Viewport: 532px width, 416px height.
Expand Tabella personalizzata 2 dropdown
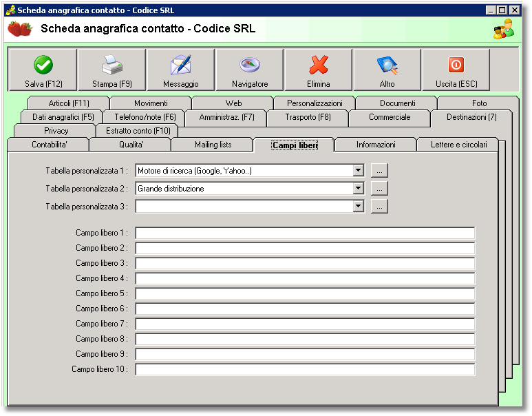(x=359, y=188)
